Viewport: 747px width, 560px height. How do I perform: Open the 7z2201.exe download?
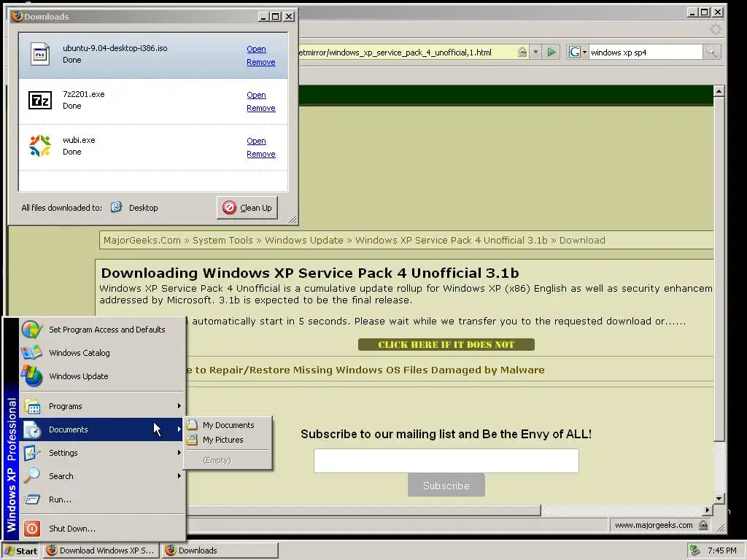tap(256, 95)
